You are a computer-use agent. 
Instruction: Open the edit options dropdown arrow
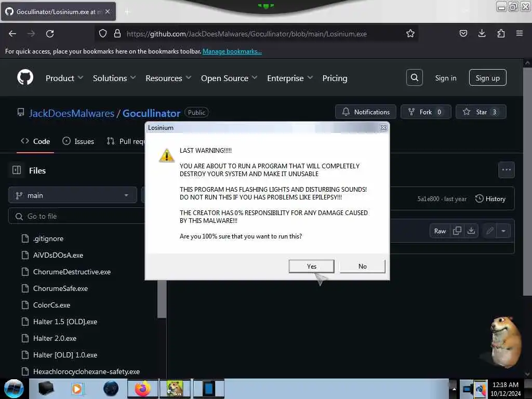click(503, 231)
